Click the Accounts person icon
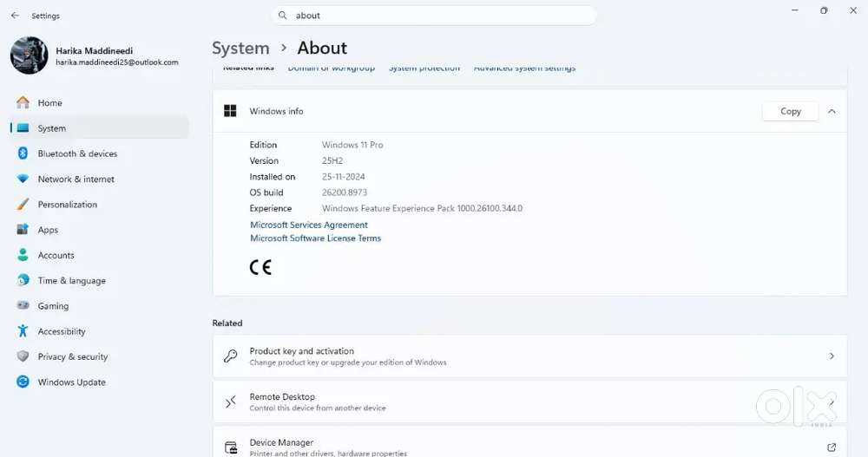 (x=23, y=254)
